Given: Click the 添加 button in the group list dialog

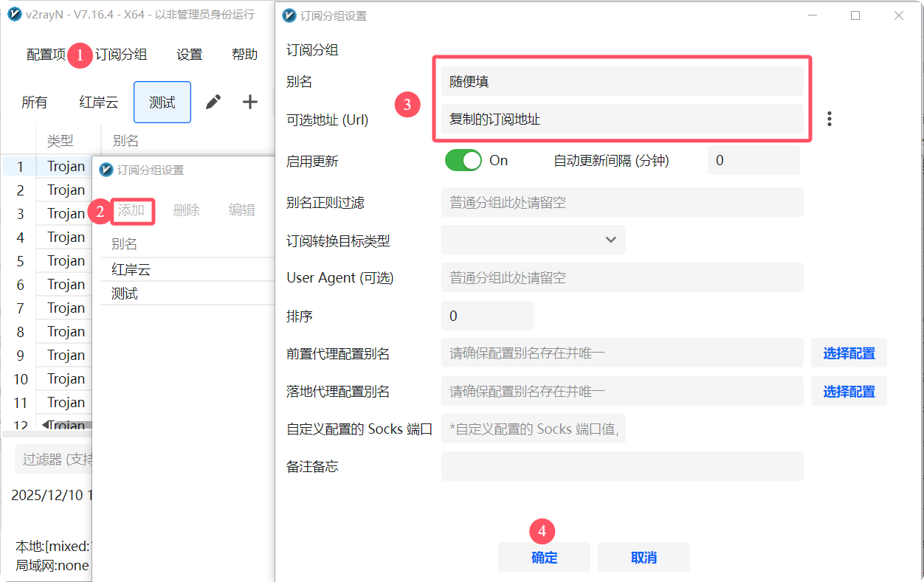Looking at the screenshot, I should click(132, 210).
